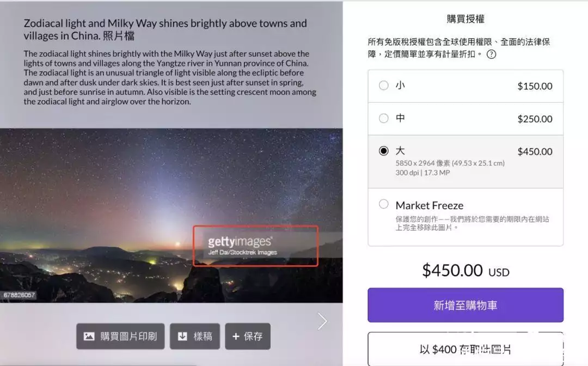Click the $150.00 price row
The image size is (588, 366).
[x=465, y=86]
